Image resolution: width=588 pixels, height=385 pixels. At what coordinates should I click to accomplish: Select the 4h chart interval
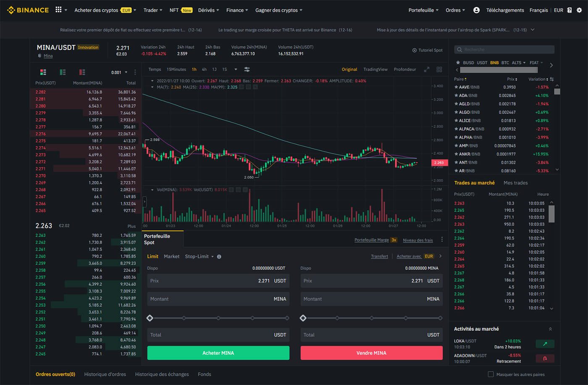[x=204, y=69]
